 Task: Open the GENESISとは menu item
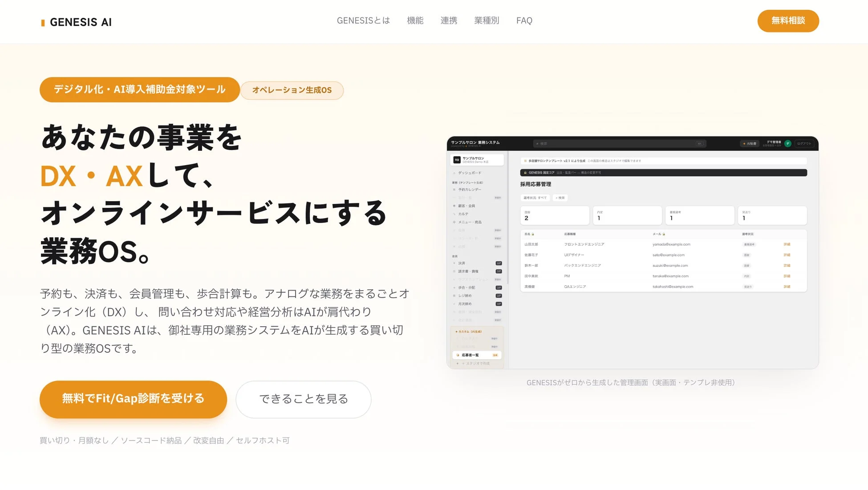click(x=363, y=20)
